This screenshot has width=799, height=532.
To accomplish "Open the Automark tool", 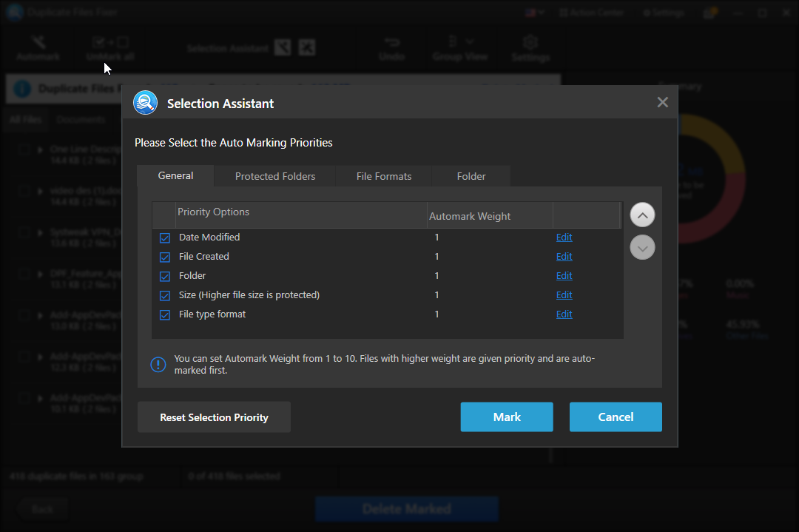I will 38,47.
